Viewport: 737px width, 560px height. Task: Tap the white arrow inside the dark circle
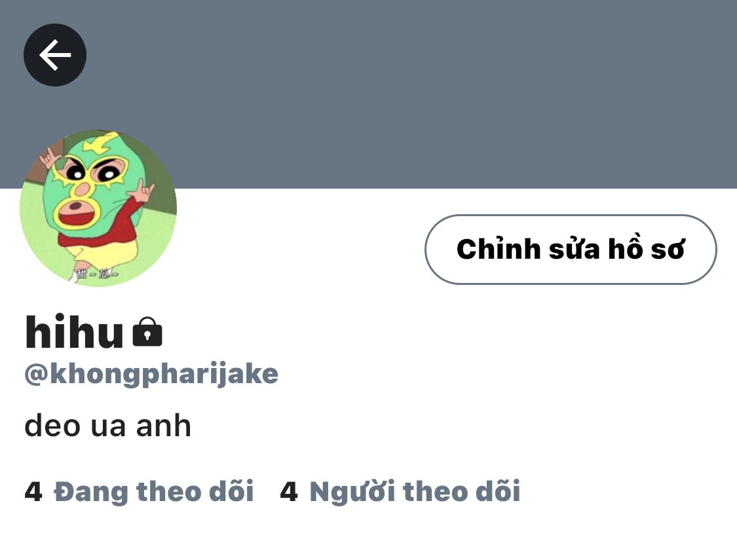pos(55,55)
